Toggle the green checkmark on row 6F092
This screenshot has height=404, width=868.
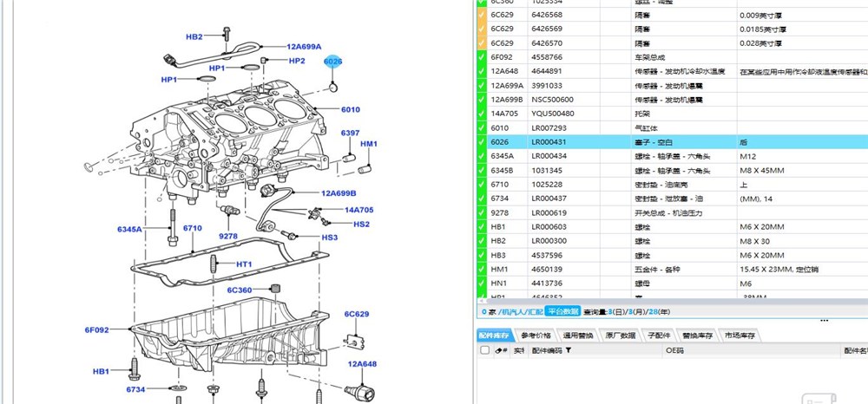coord(481,57)
